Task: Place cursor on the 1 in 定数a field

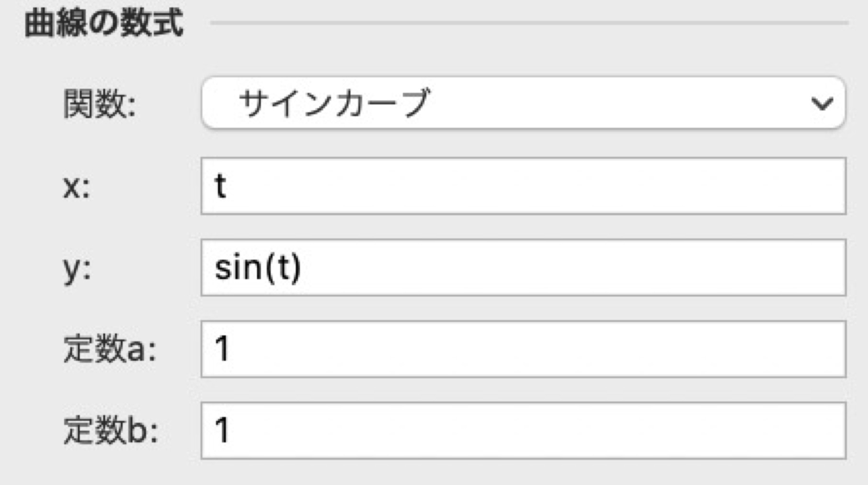Action: 222,349
